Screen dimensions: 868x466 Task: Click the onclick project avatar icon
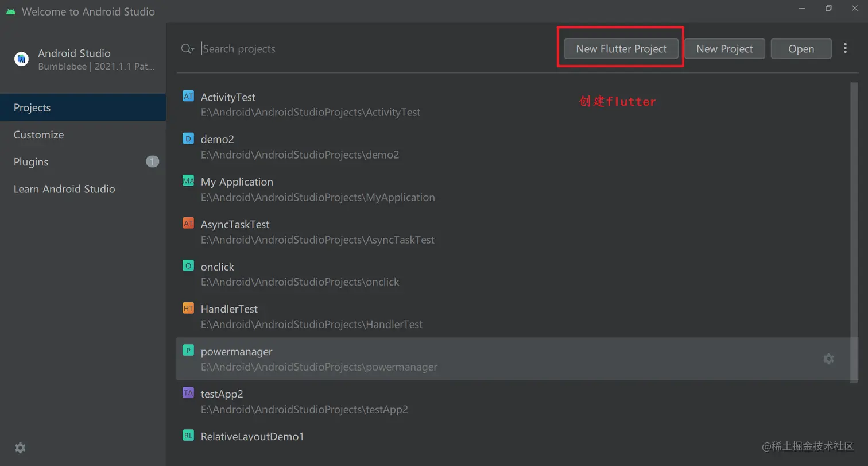coord(188,265)
